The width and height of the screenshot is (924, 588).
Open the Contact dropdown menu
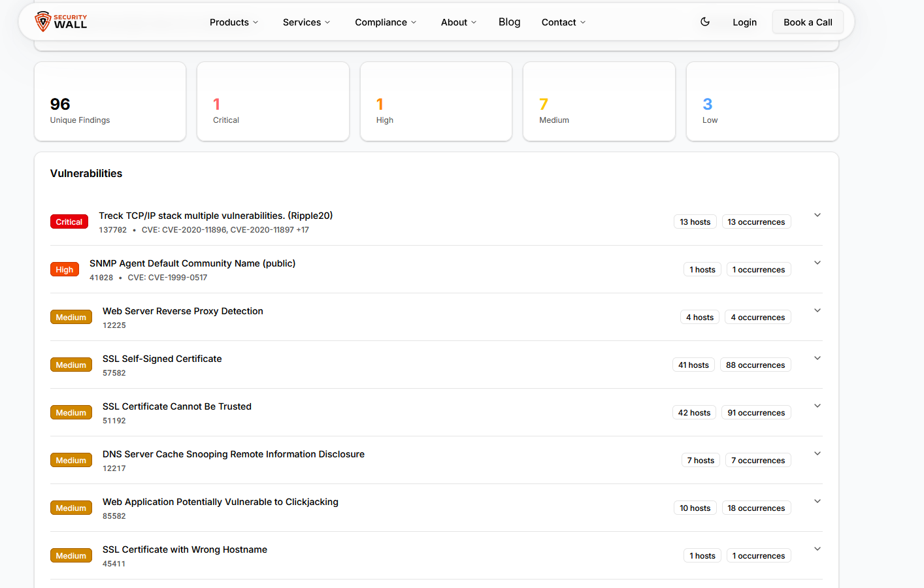pyautogui.click(x=563, y=22)
